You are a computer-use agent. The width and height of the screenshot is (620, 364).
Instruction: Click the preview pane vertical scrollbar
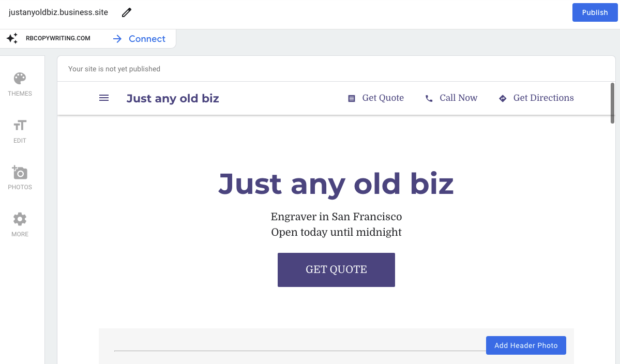tap(612, 103)
